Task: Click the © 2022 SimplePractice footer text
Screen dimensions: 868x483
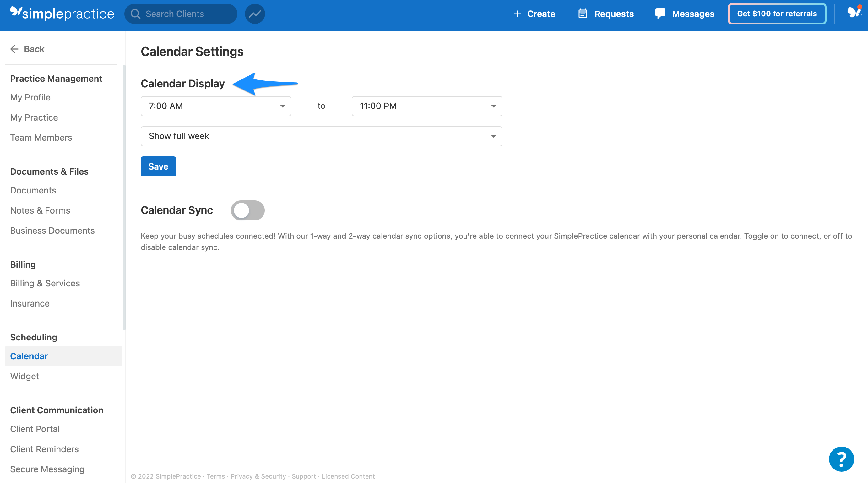Action: click(x=166, y=476)
